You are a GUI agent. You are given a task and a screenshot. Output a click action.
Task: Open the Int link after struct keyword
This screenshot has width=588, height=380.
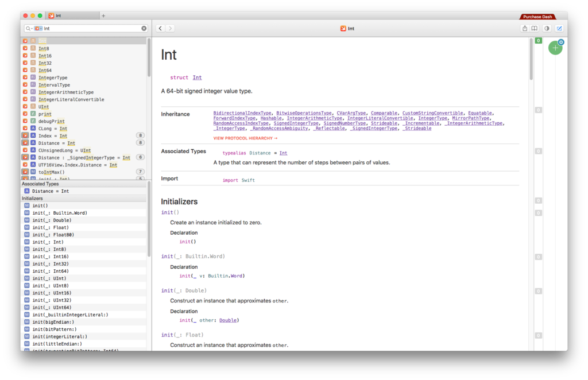coord(198,77)
